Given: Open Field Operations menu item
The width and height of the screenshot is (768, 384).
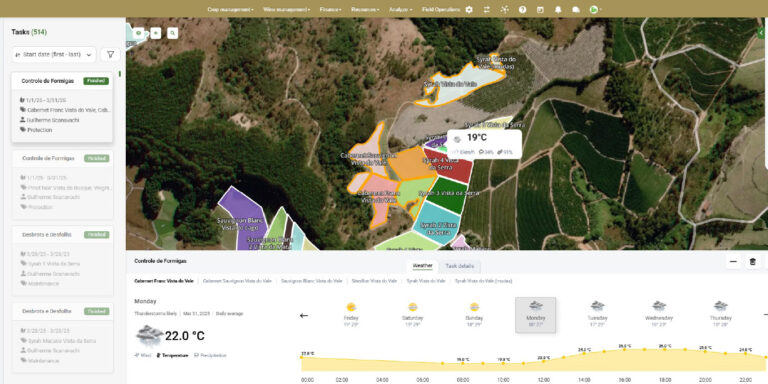Looking at the screenshot, I should click(441, 9).
